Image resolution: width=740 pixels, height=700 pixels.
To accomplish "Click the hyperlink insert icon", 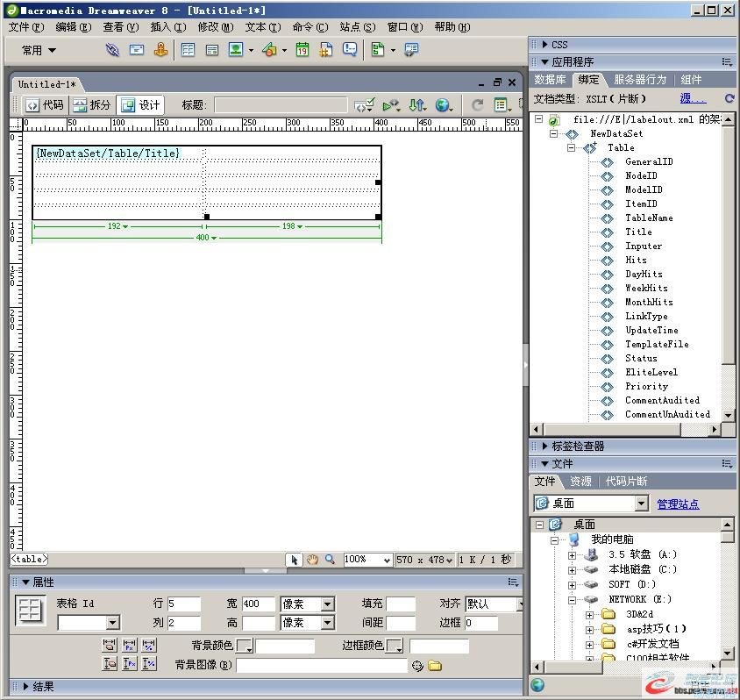I will 112,50.
